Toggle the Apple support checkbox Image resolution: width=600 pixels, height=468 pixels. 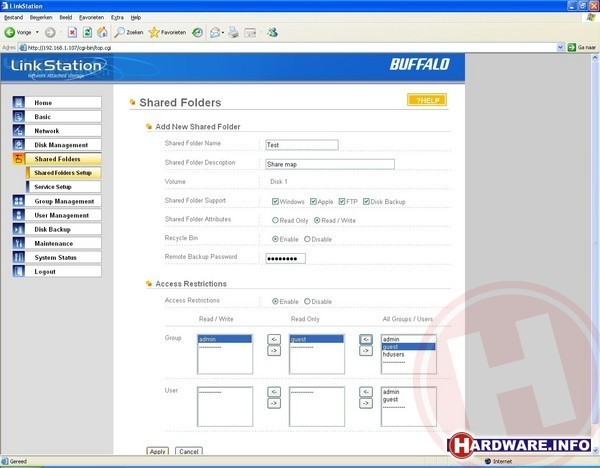tap(313, 201)
